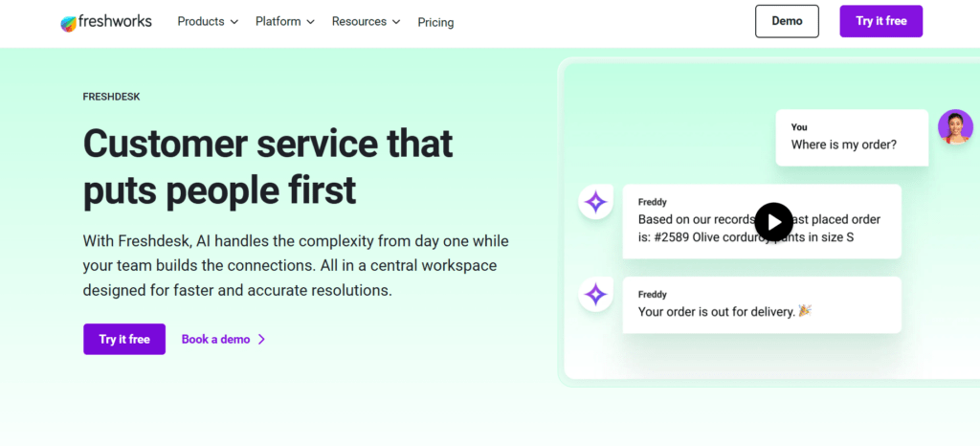Click the "Customer service that puts people first" headline
Image resolution: width=980 pixels, height=446 pixels.
click(x=268, y=167)
